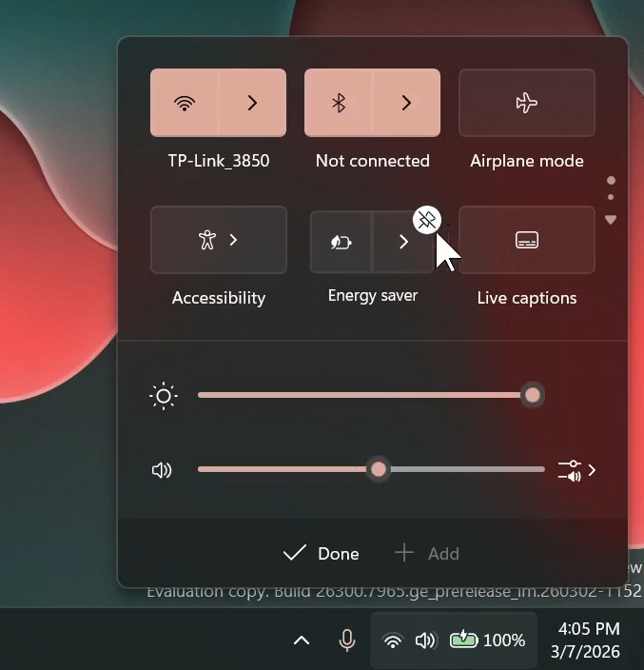
Task: Click the microphone icon in taskbar
Action: 347,640
